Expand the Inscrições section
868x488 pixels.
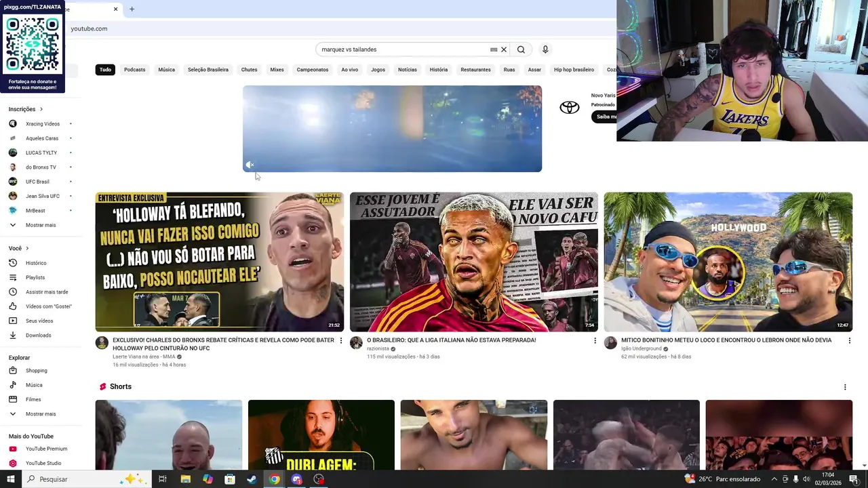[26, 109]
